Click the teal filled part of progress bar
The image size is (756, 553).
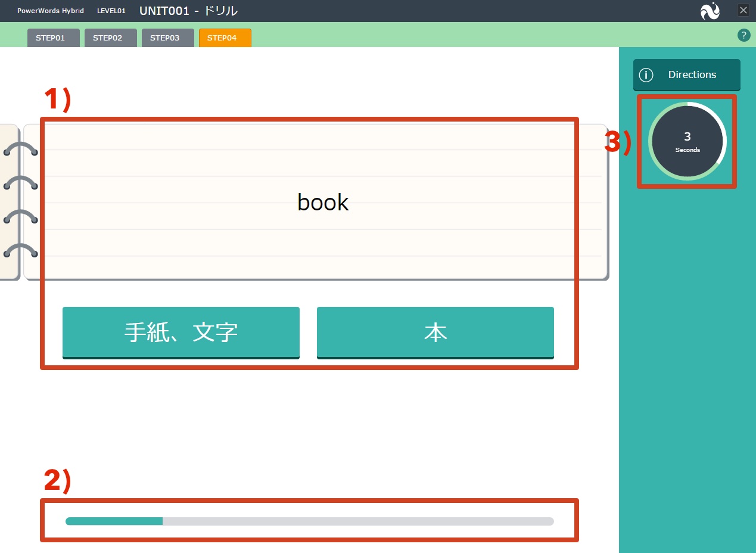(114, 521)
